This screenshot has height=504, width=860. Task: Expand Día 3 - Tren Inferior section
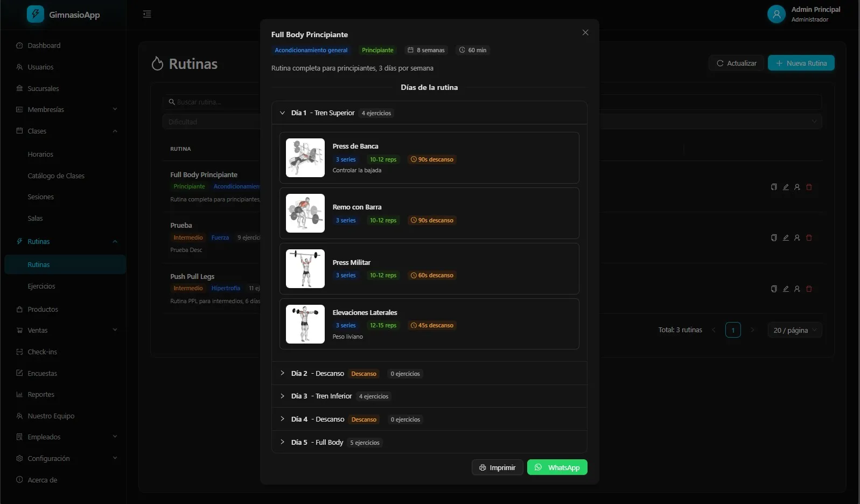[x=429, y=396]
